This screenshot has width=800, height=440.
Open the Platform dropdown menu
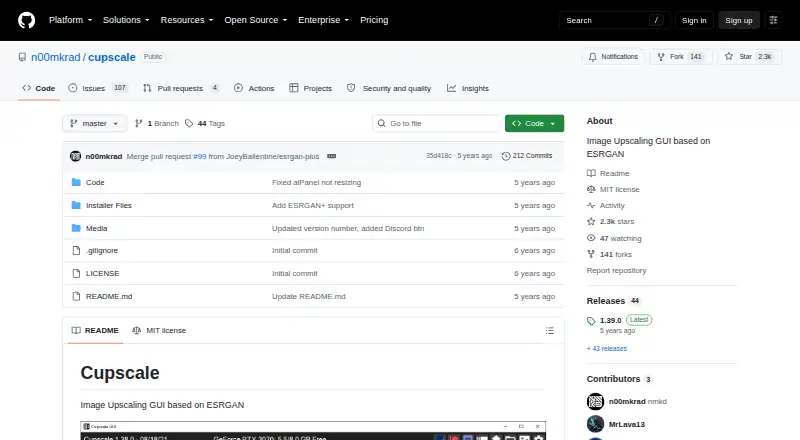(x=70, y=20)
